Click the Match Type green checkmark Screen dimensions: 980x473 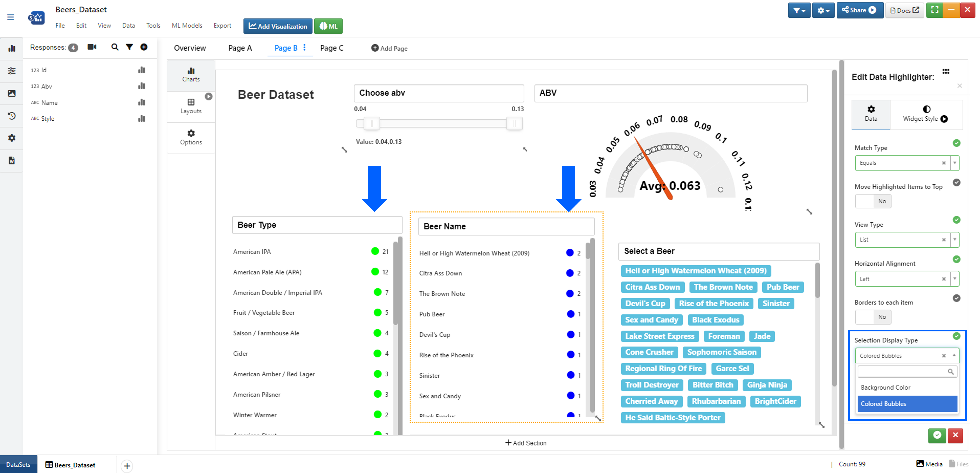point(956,143)
